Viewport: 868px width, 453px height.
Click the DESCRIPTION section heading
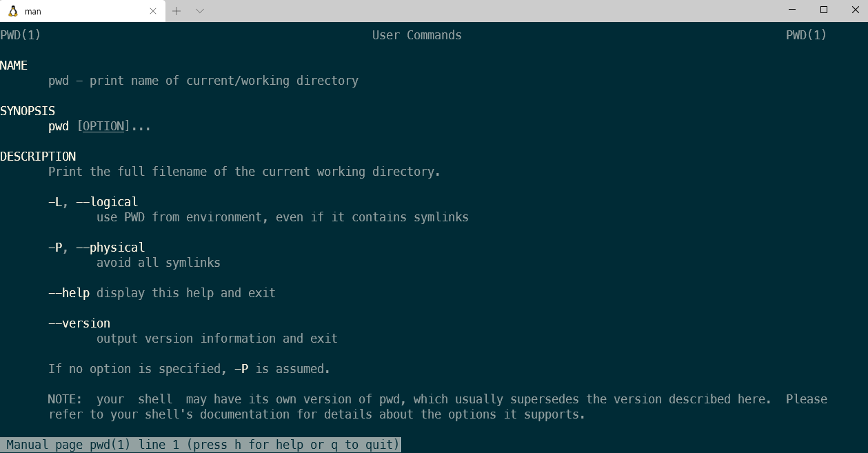[x=38, y=157]
